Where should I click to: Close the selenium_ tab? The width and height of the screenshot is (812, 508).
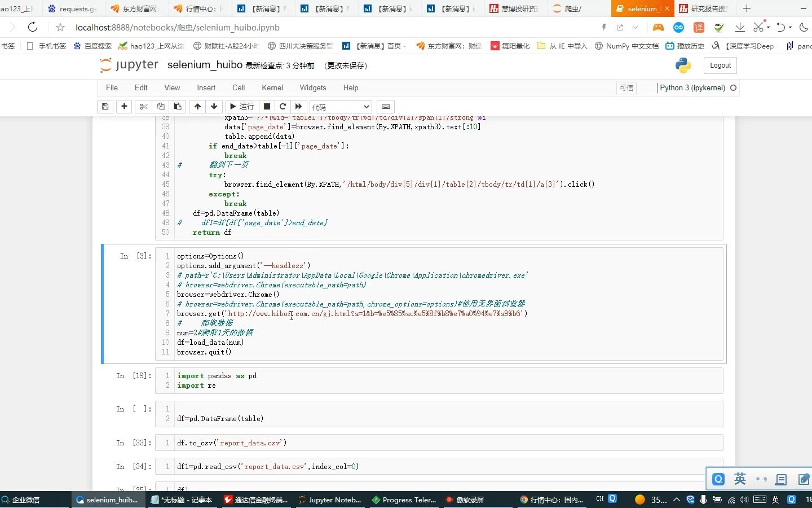point(667,8)
